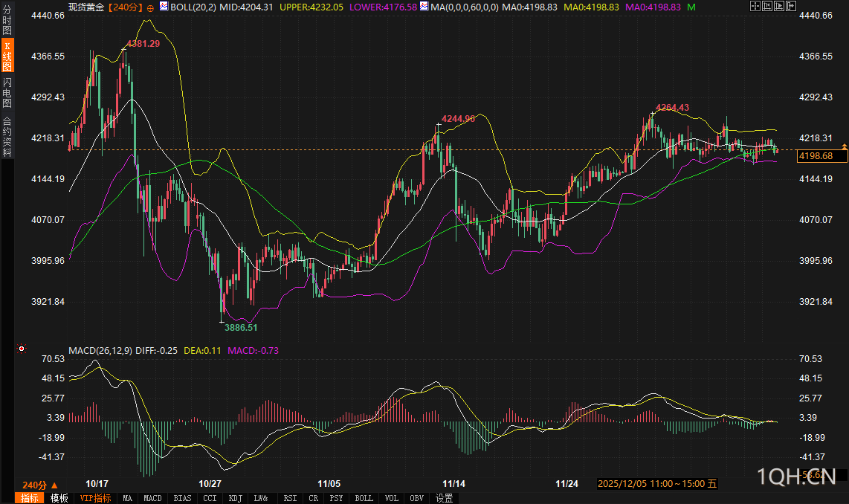Click the MA indicator chart icon
This screenshot has width=849, height=504.
click(424, 7)
